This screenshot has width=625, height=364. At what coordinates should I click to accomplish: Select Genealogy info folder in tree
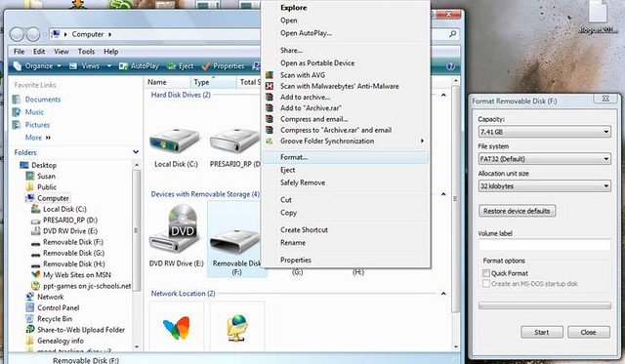tap(61, 341)
